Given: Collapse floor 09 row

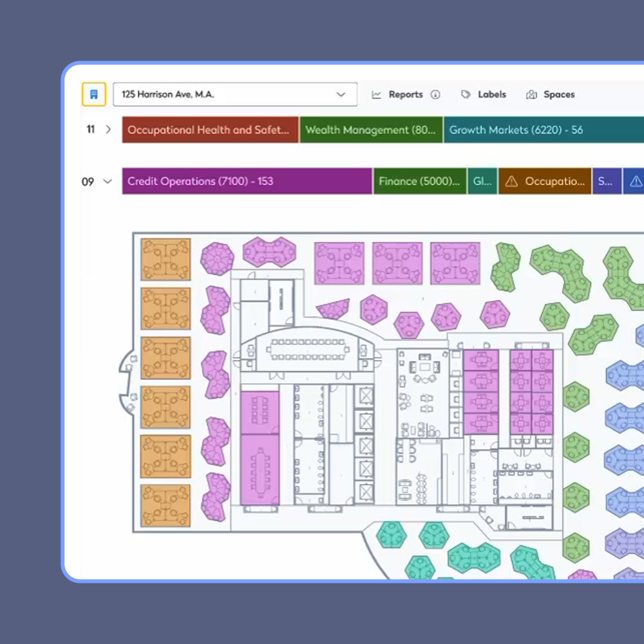Looking at the screenshot, I should click(x=108, y=182).
